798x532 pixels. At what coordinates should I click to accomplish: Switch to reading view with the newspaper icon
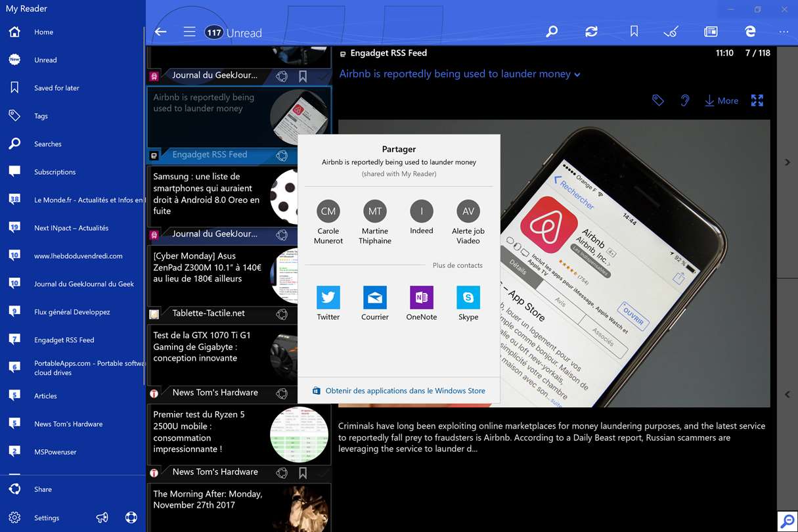[x=711, y=32]
